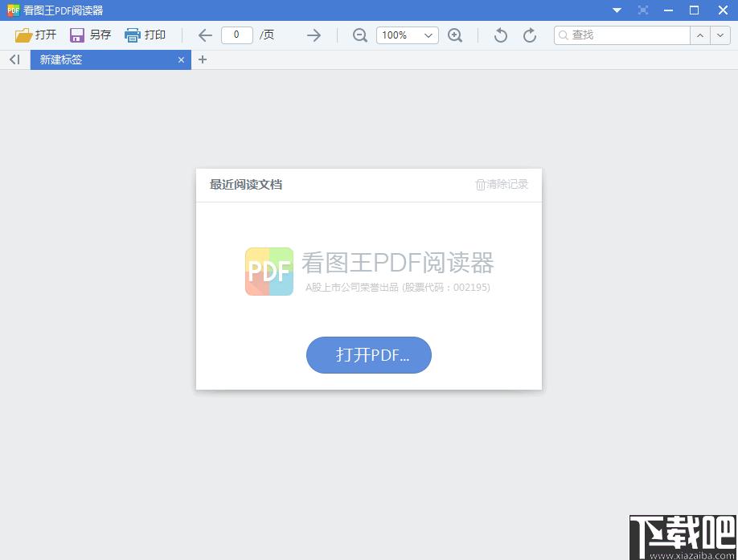The image size is (738, 560).
Task: Add a new tab with the plus button
Action: click(x=203, y=59)
